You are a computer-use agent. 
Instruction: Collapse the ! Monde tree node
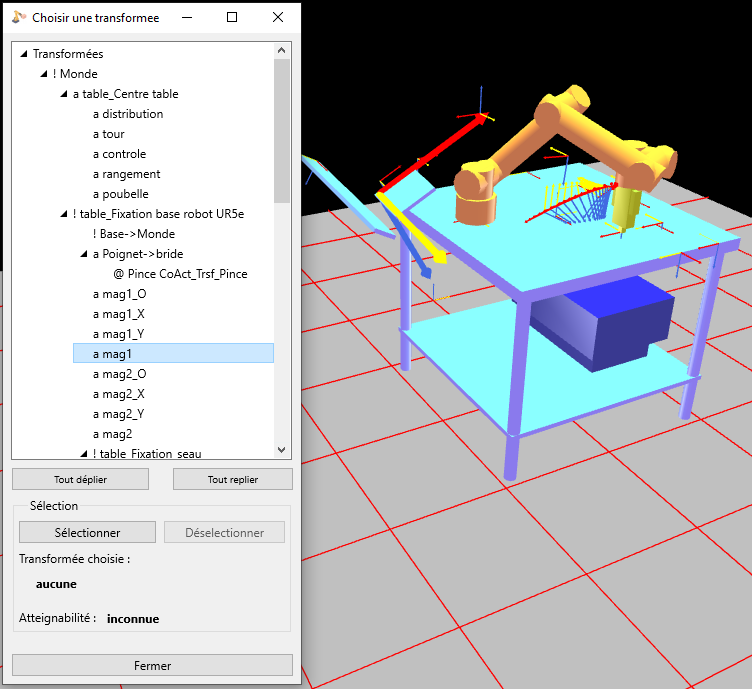point(43,74)
